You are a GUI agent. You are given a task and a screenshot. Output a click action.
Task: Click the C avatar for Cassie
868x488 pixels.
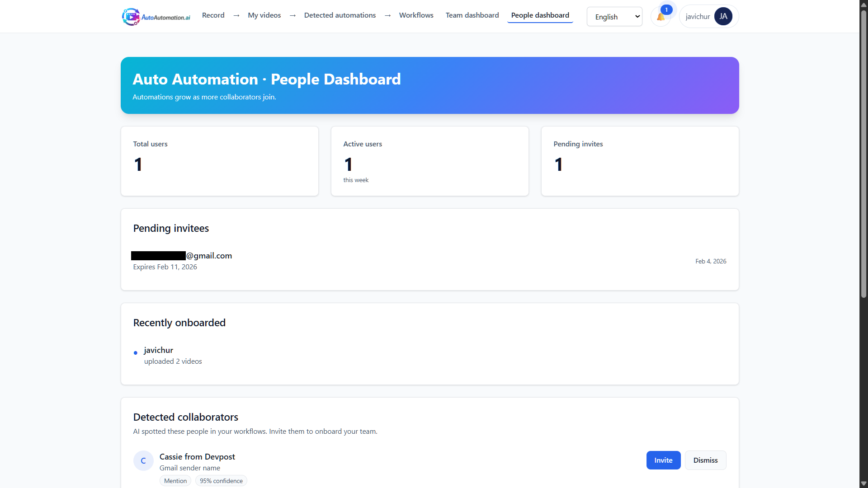[143, 460]
